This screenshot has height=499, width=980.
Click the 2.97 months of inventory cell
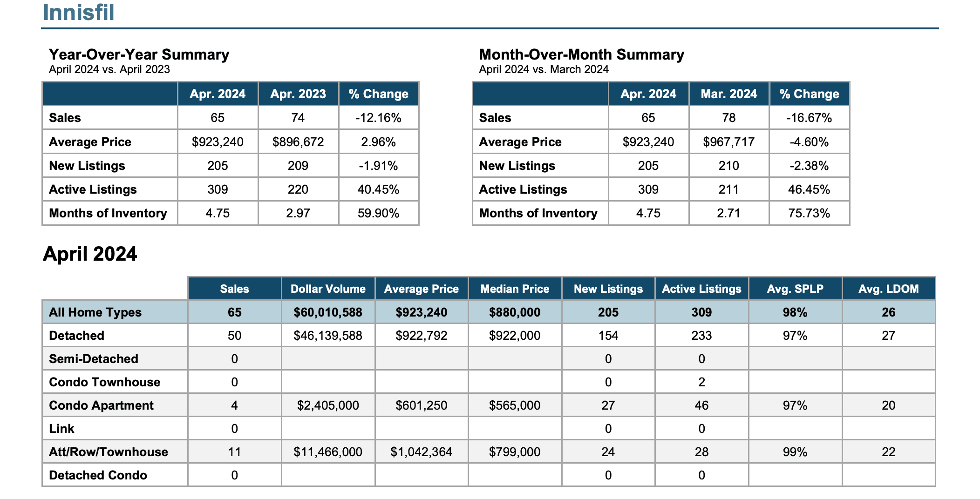coord(298,213)
